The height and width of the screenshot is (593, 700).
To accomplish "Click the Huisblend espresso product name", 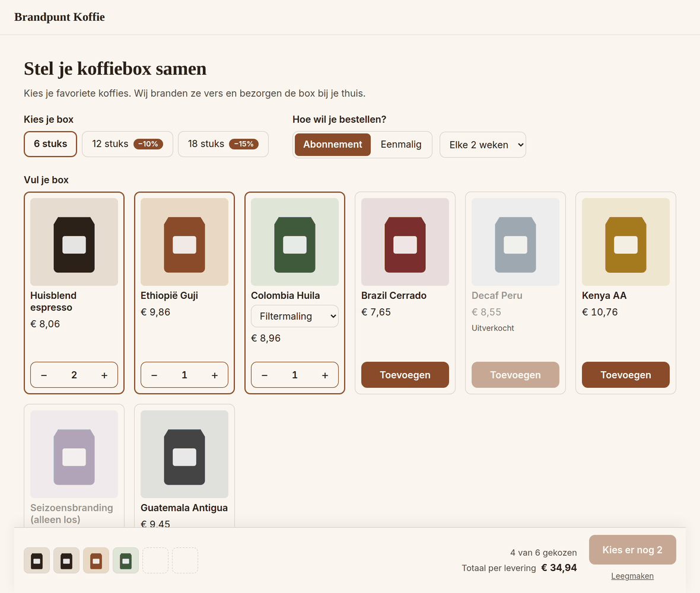I will coord(53,301).
